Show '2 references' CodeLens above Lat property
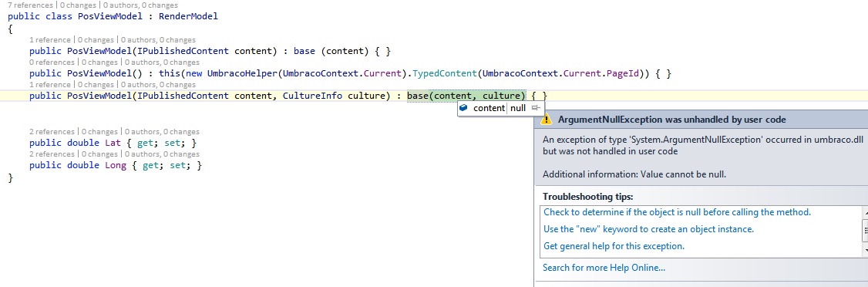 (52, 132)
